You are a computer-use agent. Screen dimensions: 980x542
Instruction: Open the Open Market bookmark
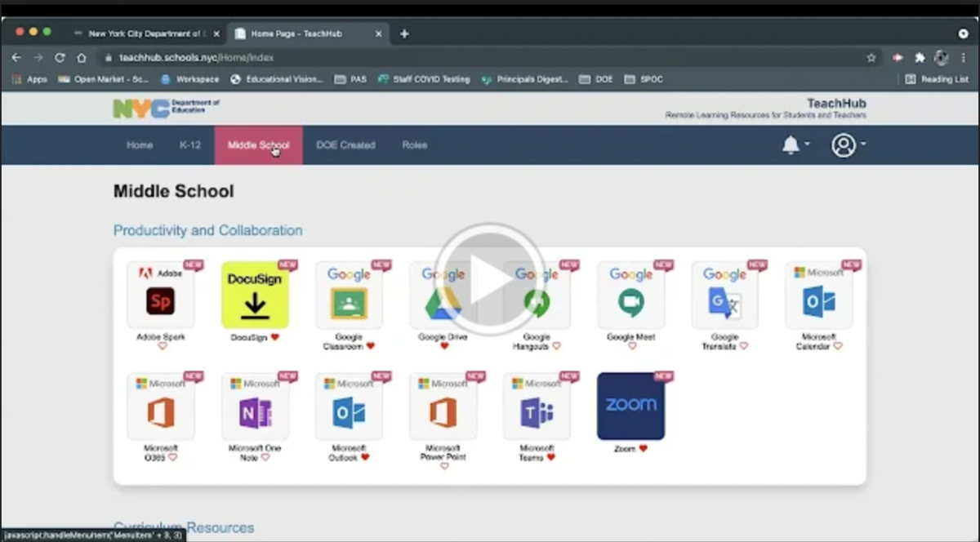click(x=103, y=79)
